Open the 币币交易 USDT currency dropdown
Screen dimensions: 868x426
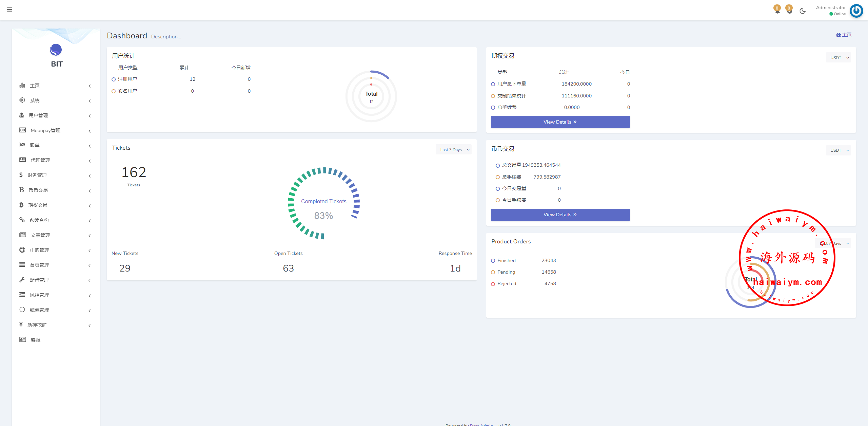pyautogui.click(x=839, y=150)
